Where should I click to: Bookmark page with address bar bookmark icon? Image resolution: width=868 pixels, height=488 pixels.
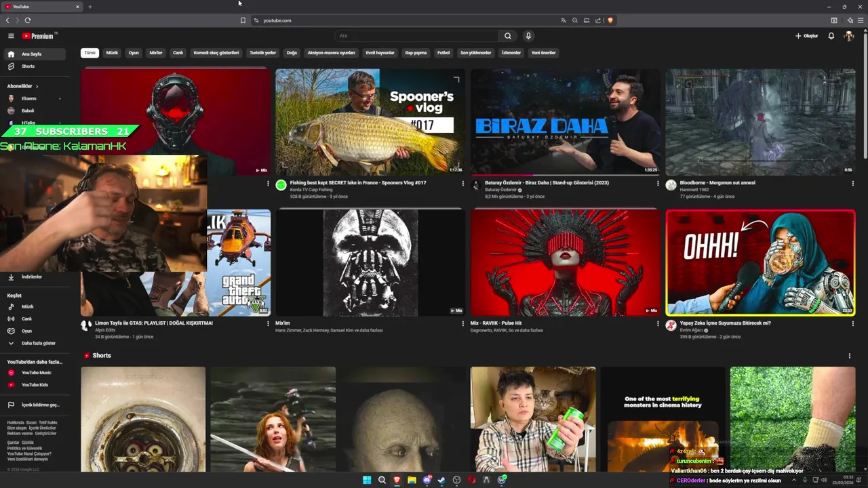point(243,20)
